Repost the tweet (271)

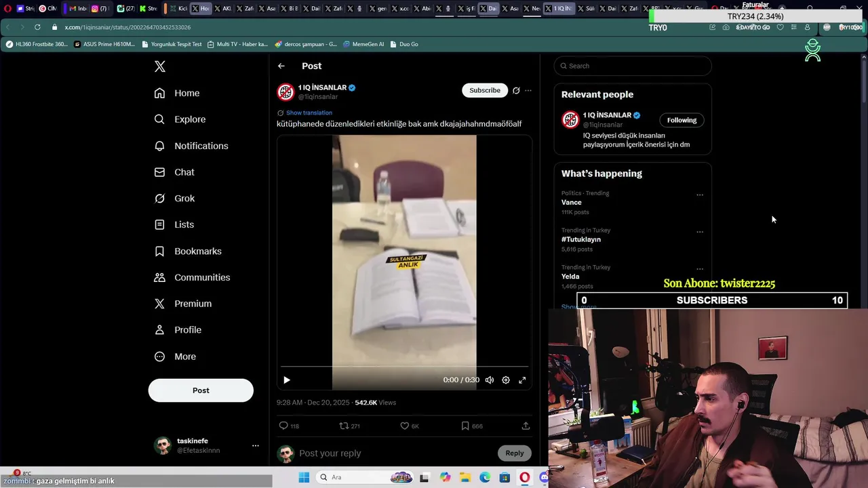(344, 426)
